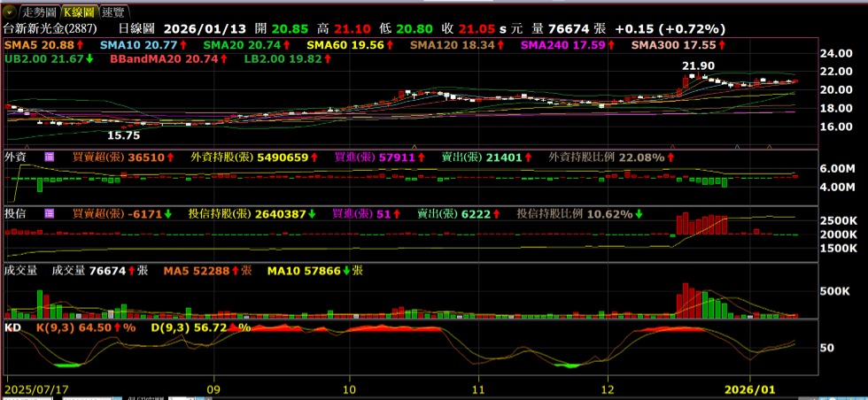The height and width of the screenshot is (400, 868).
Task: Open the round dropdown menu beside 走勢圖 tab
Action: click(x=10, y=12)
